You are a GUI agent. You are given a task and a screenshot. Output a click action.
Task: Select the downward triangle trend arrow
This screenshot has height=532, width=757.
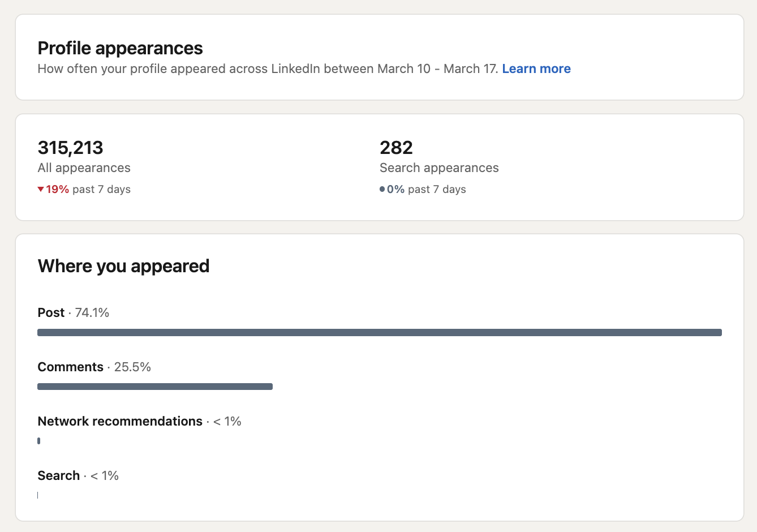point(41,189)
